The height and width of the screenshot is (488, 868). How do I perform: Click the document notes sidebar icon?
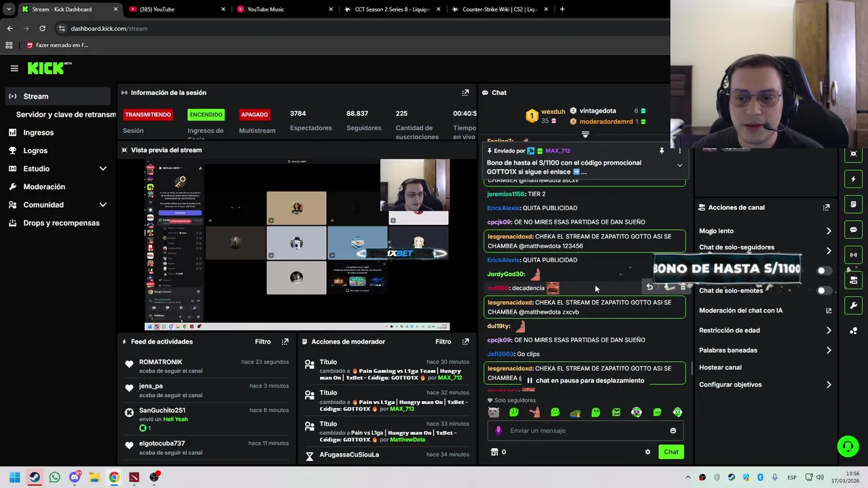click(x=854, y=204)
